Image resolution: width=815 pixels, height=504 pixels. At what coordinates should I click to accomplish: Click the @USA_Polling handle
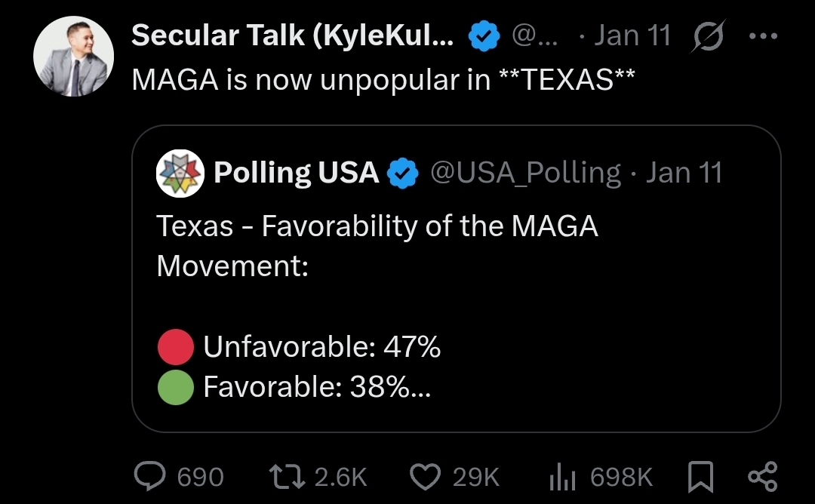525,173
